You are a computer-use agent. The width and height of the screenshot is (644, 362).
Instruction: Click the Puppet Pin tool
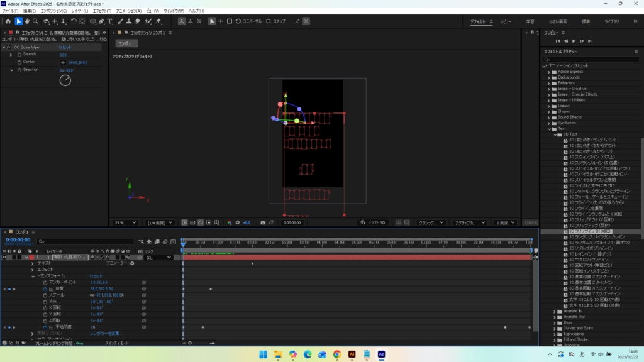coord(157,21)
